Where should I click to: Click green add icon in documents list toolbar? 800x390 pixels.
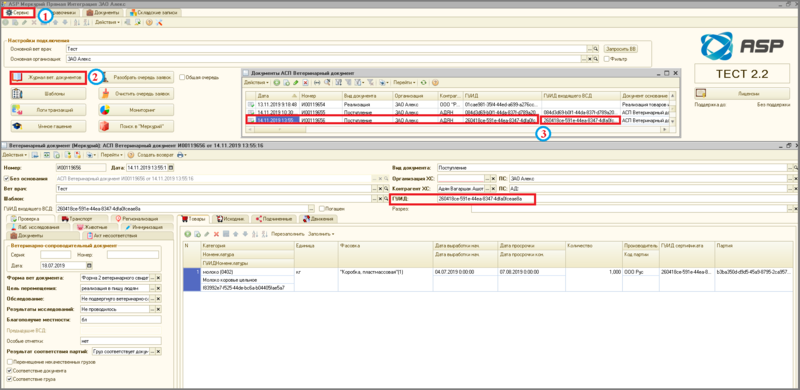277,82
